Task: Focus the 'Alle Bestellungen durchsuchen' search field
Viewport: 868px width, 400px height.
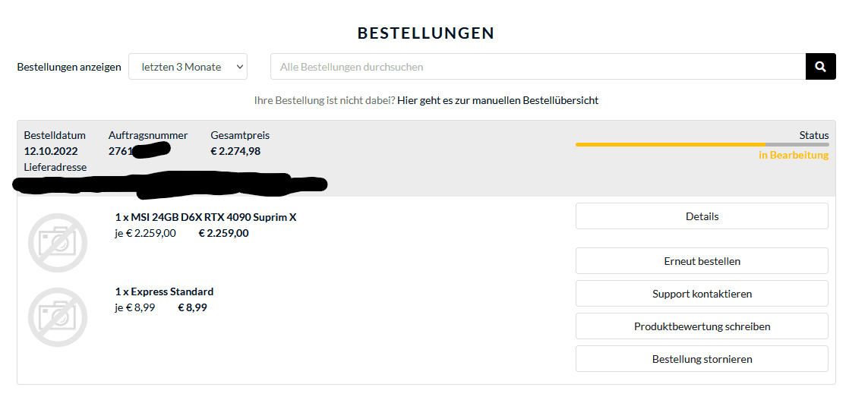Action: [x=538, y=67]
